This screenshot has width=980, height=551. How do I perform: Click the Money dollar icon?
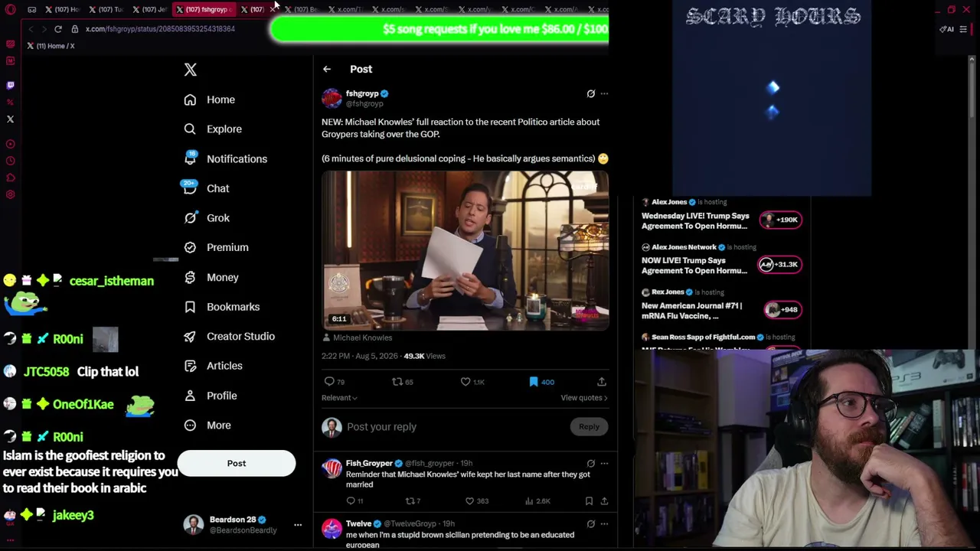click(x=190, y=277)
